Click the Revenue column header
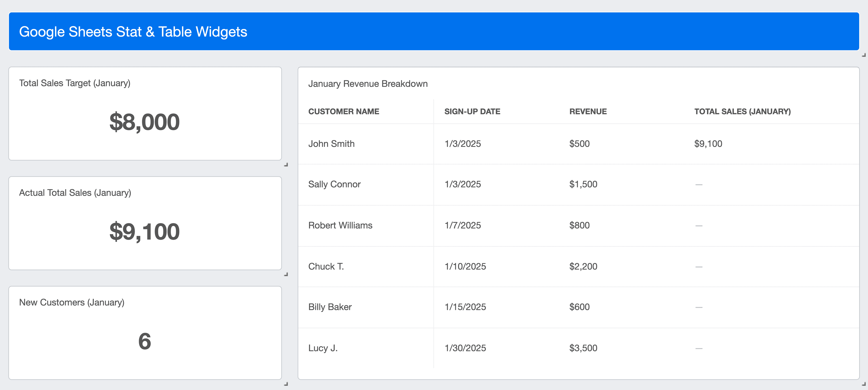Image resolution: width=868 pixels, height=390 pixels. pos(588,111)
